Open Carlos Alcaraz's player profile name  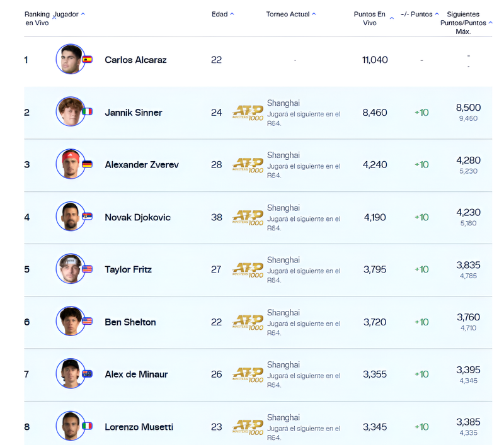coord(135,60)
